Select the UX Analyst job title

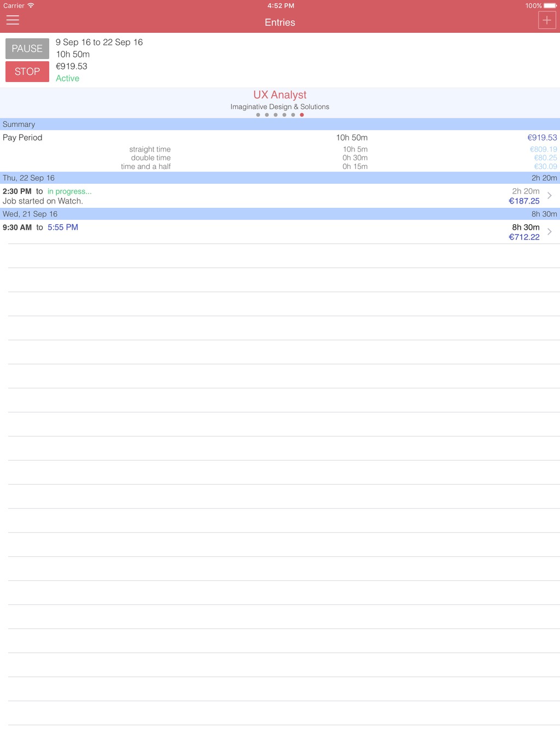pyautogui.click(x=280, y=95)
